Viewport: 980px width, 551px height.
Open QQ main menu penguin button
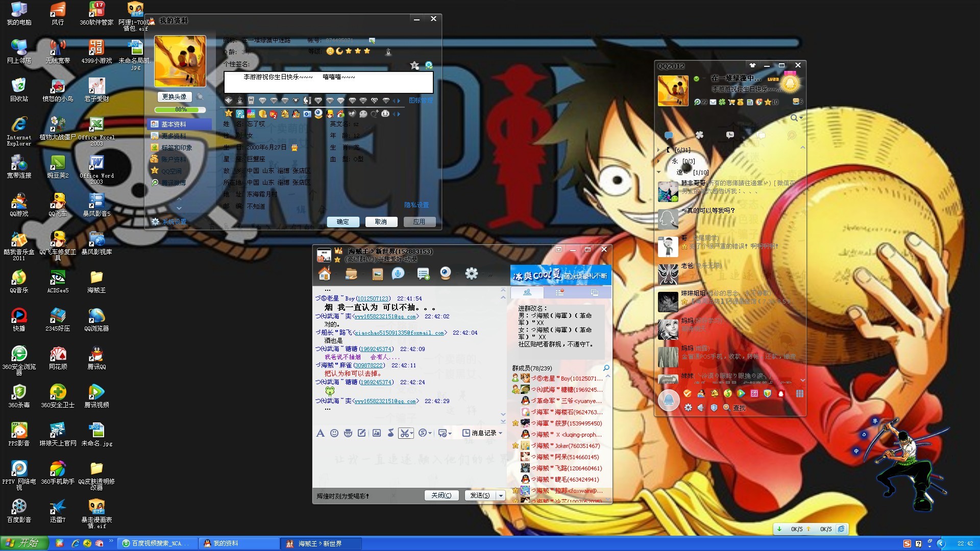[668, 400]
